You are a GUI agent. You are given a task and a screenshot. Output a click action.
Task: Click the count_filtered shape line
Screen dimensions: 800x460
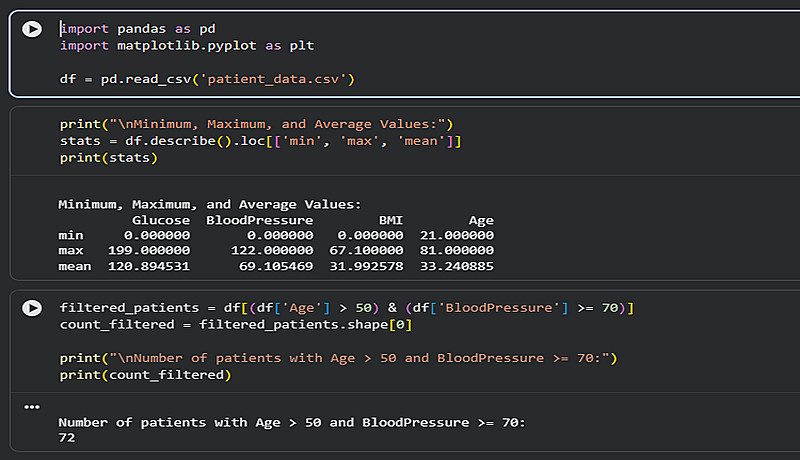click(236, 324)
